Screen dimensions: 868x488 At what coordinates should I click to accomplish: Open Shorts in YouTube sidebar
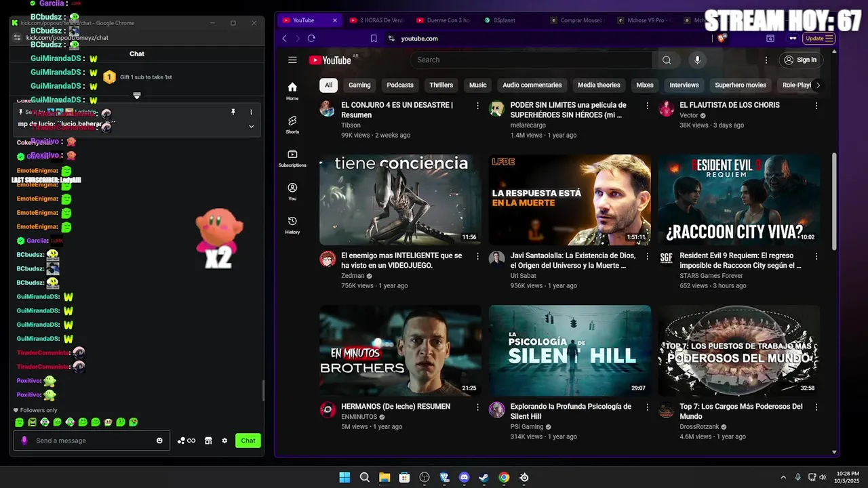coord(292,124)
